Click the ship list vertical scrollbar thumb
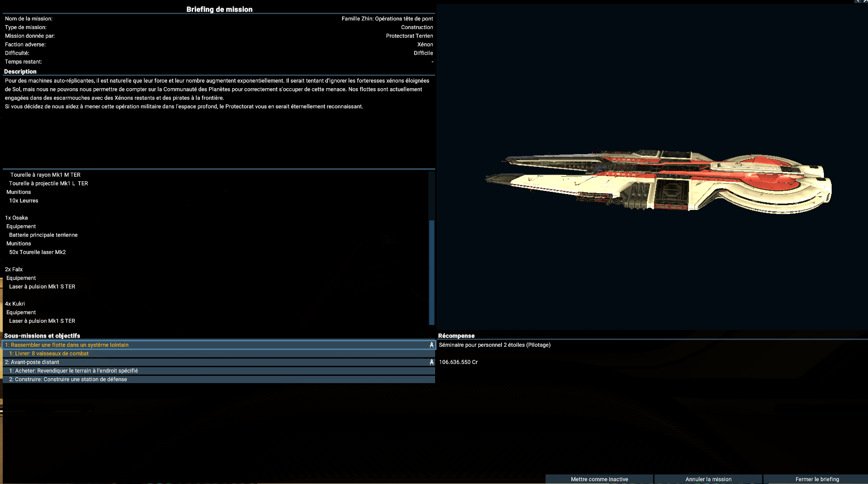This screenshot has height=484, width=868. click(432, 272)
